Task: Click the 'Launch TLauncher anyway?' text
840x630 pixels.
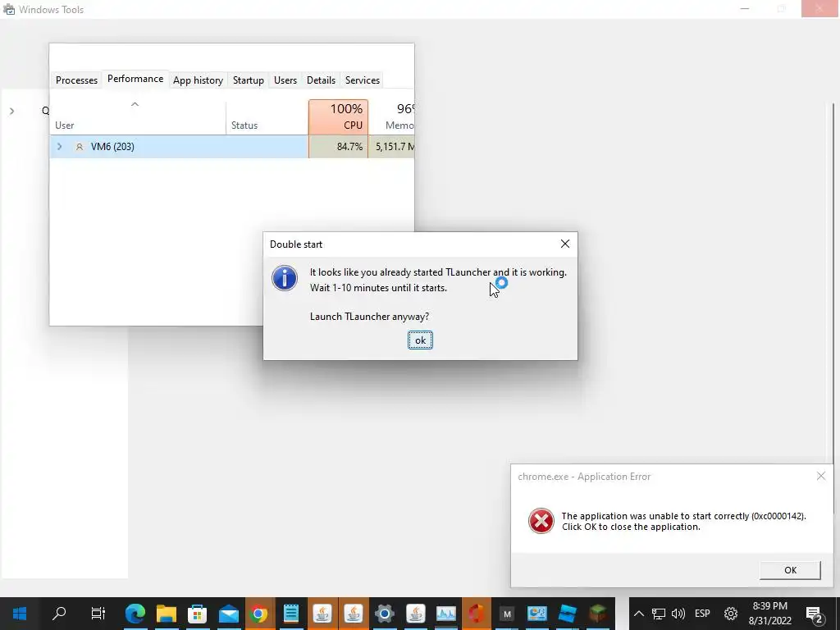Action: [369, 317]
